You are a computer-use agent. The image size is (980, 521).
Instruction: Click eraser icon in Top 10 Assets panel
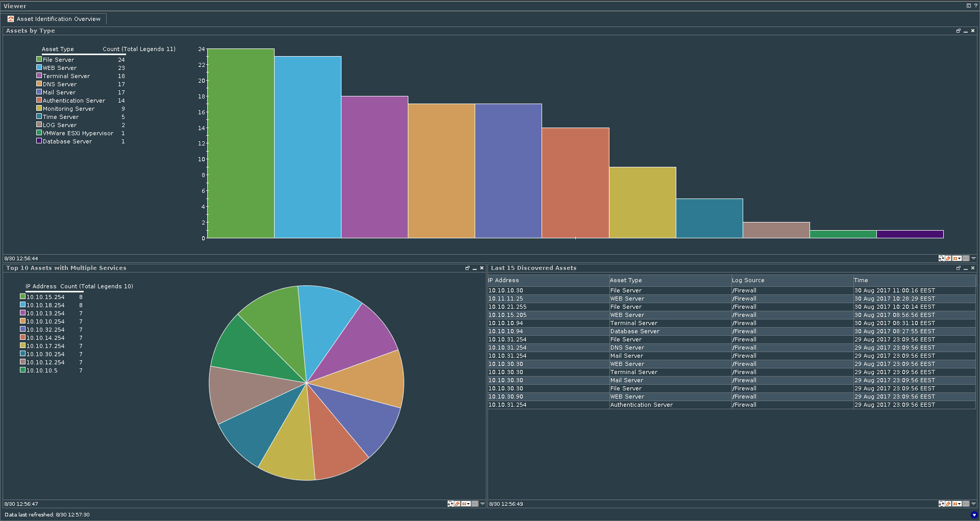coord(457,504)
